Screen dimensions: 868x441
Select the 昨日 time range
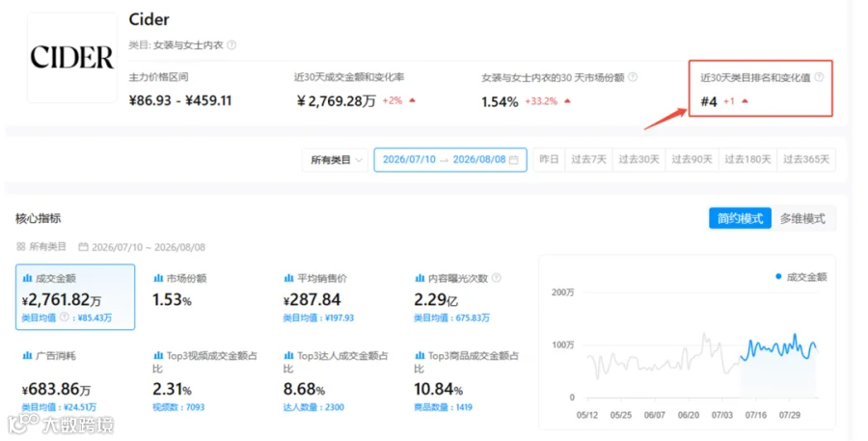click(x=549, y=159)
